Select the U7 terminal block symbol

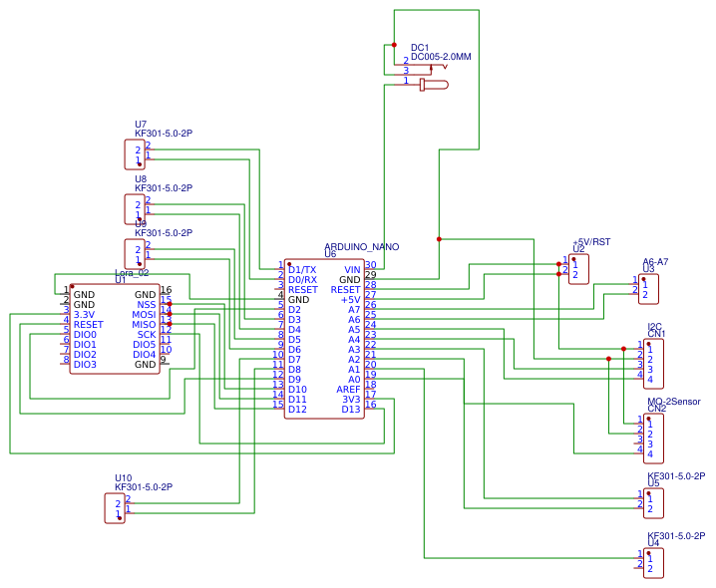click(x=135, y=154)
